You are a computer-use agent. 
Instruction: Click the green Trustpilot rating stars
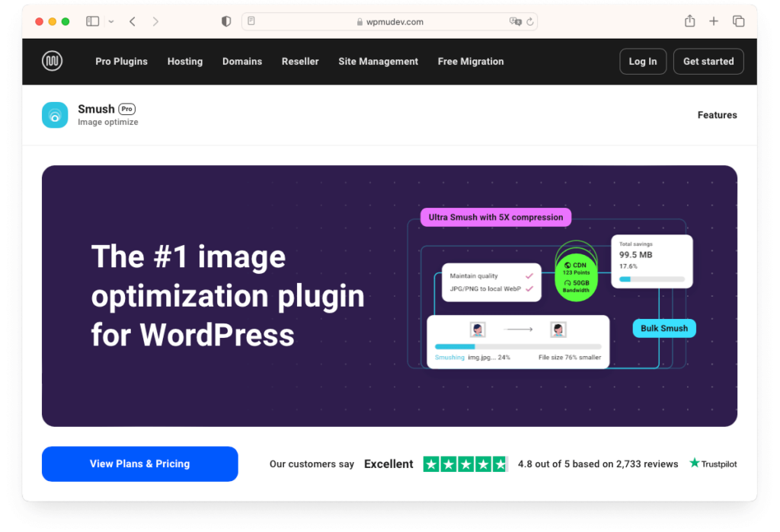(465, 464)
